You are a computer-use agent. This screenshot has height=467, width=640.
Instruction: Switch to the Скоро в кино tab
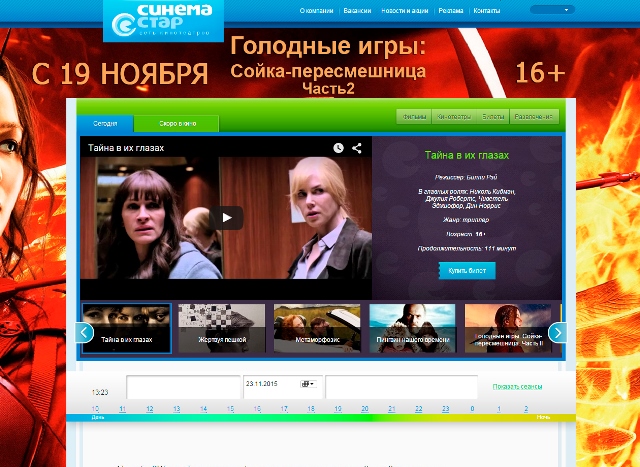(x=177, y=123)
